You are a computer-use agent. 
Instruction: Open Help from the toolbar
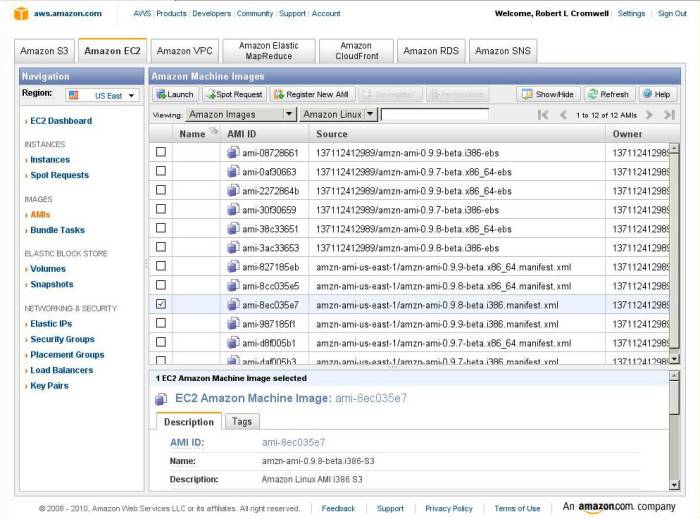pyautogui.click(x=657, y=95)
